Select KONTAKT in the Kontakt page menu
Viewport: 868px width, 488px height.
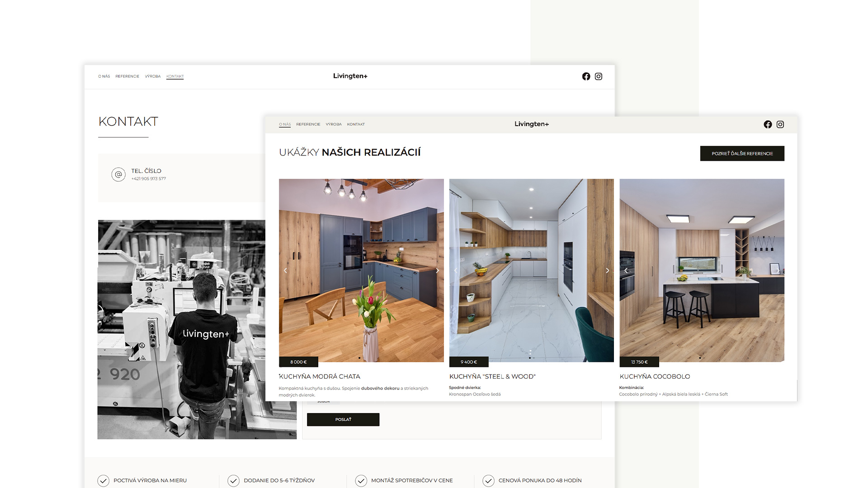(175, 76)
